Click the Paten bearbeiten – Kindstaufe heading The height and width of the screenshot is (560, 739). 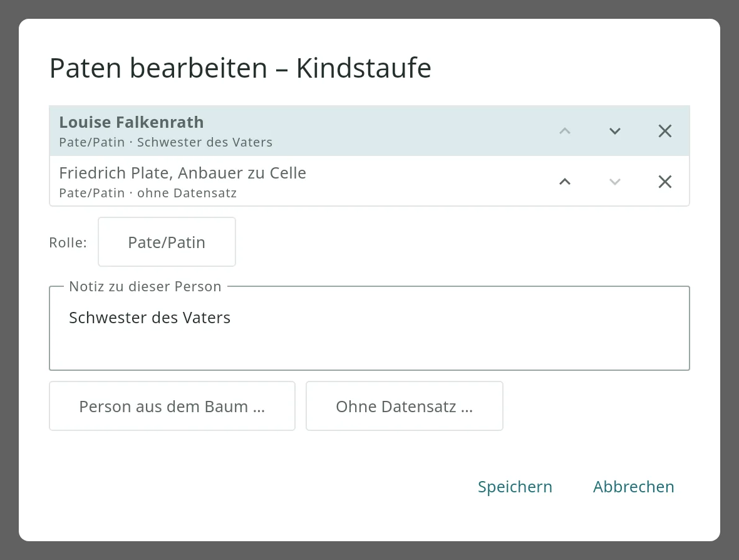[240, 68]
